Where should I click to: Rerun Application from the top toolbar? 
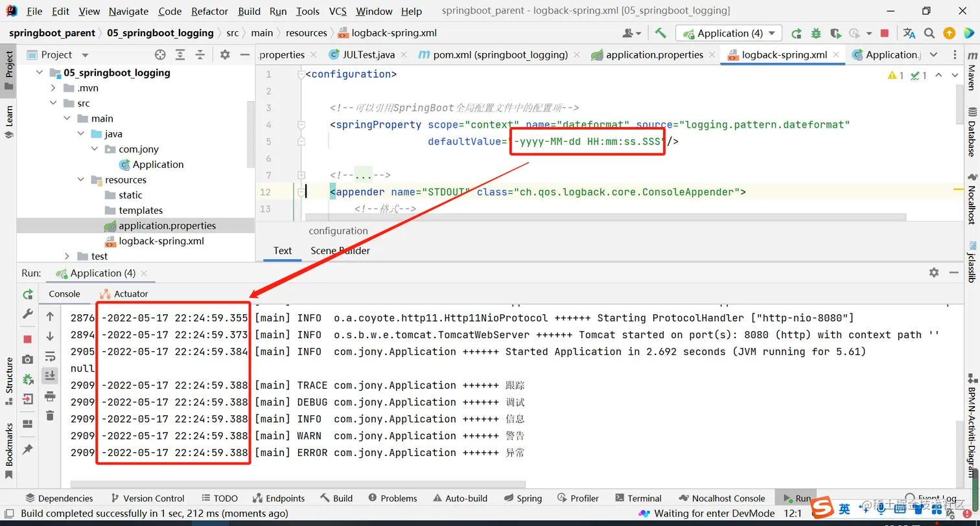pos(797,33)
